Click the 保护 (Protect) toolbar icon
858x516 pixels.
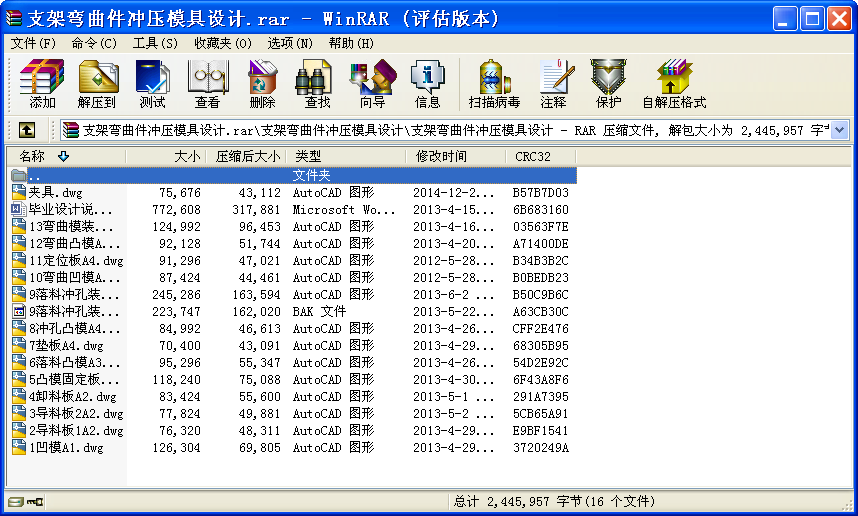(608, 84)
